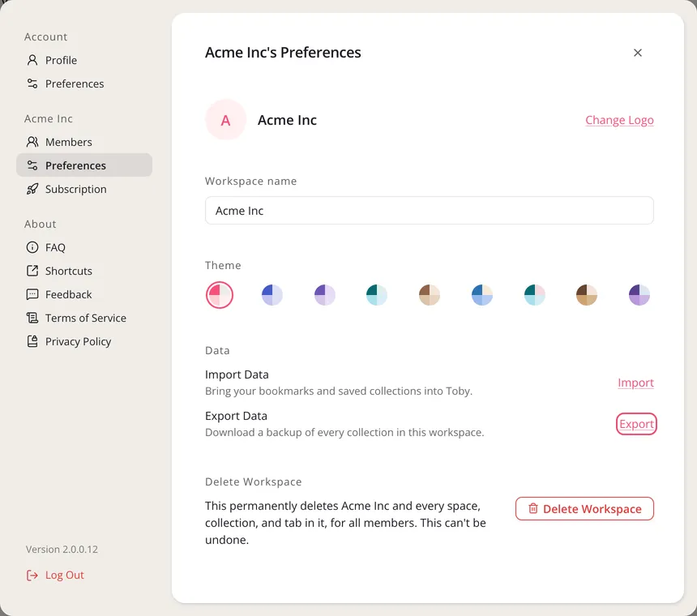Open the Feedback form

pos(68,294)
